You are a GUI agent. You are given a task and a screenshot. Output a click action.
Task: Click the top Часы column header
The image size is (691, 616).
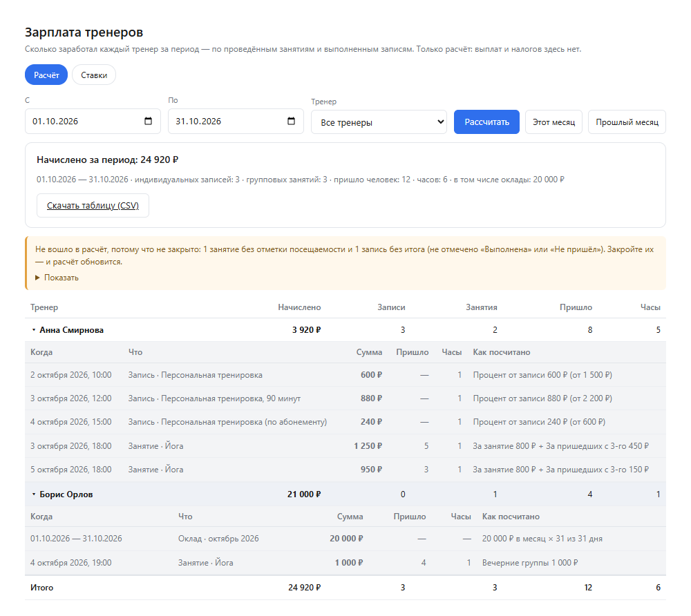point(650,307)
